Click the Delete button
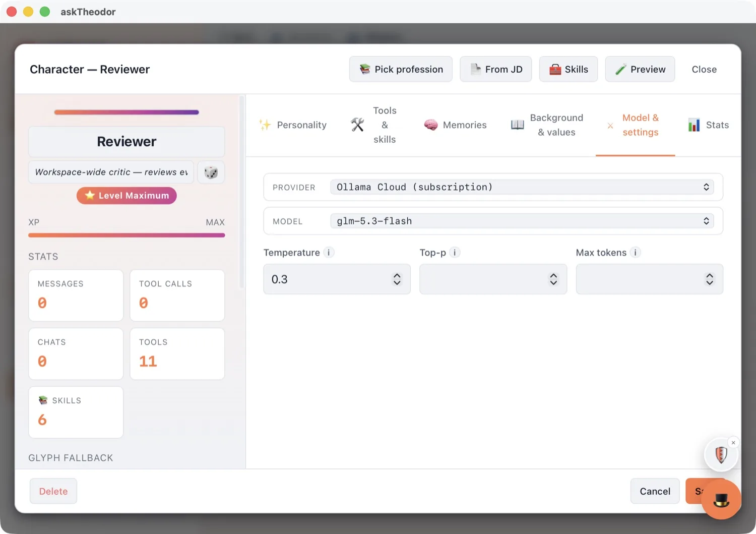Image resolution: width=756 pixels, height=534 pixels. (53, 491)
